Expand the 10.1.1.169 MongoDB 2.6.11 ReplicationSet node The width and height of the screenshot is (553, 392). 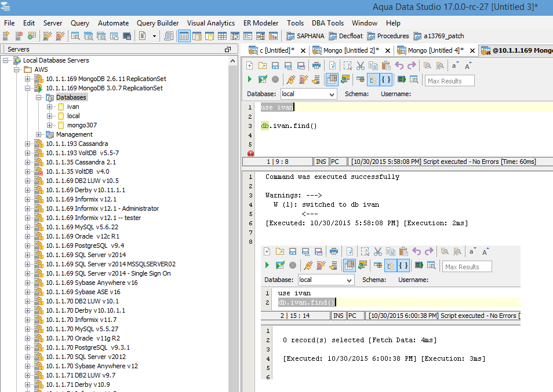27,79
